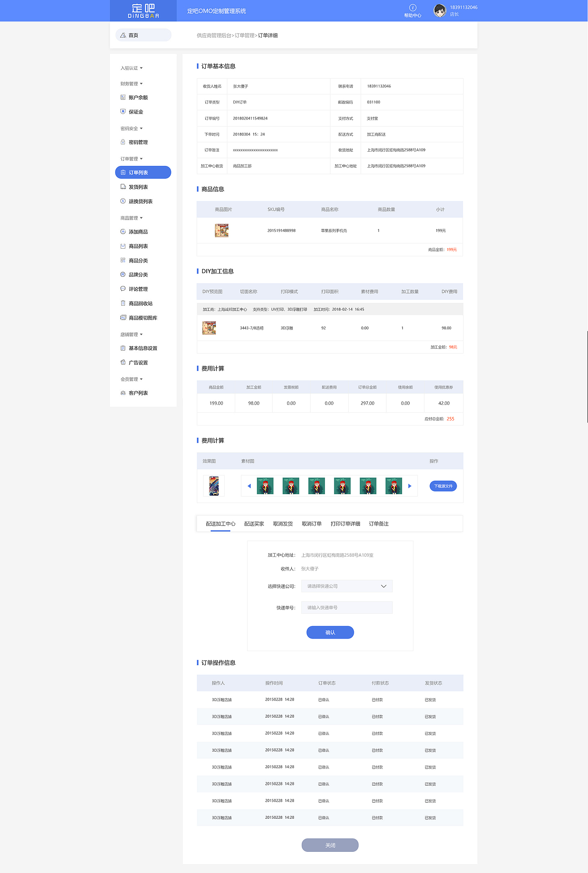Switch to the 打印订单详细 tab
The height and width of the screenshot is (873, 588).
click(x=345, y=524)
